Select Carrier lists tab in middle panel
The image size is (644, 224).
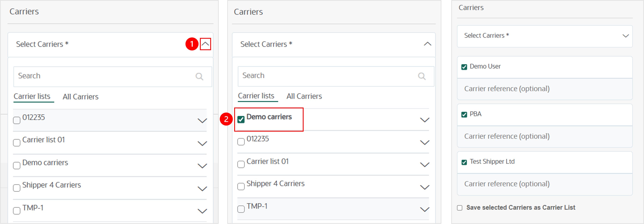[256, 96]
